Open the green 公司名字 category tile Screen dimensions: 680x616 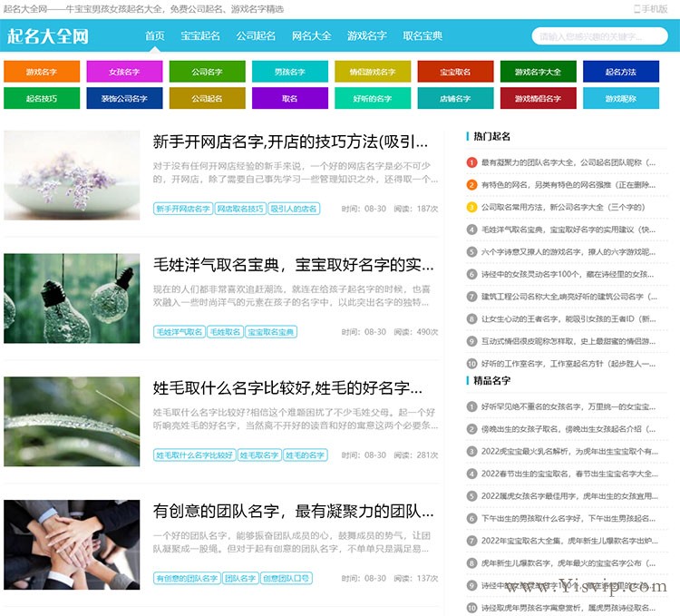tap(208, 72)
